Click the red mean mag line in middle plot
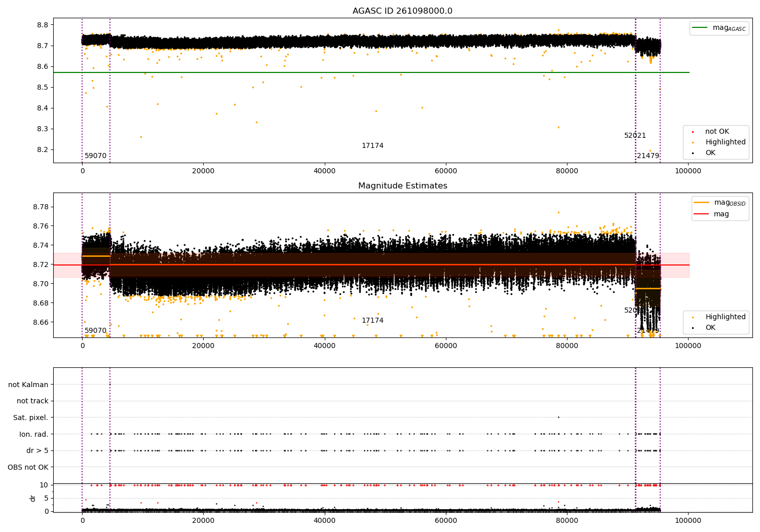The image size is (760, 532). (371, 265)
